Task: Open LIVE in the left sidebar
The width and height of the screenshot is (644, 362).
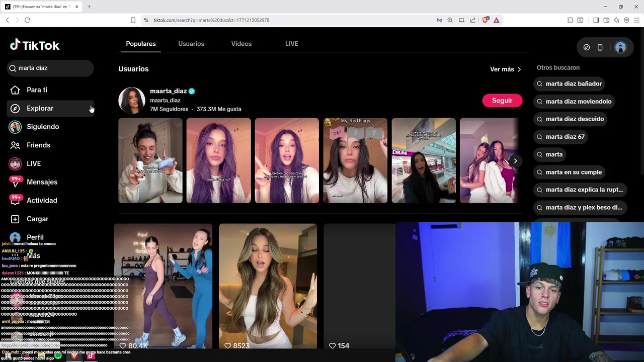Action: pos(50,163)
